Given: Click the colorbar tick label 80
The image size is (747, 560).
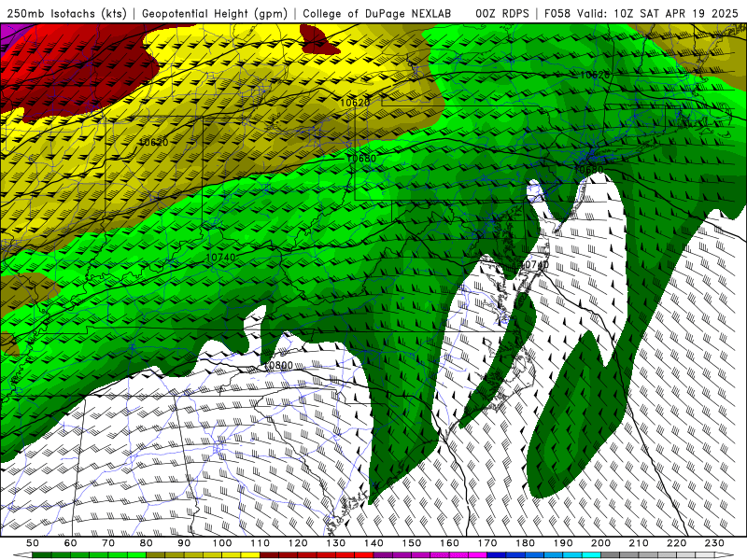Looking at the screenshot, I should 147,543.
